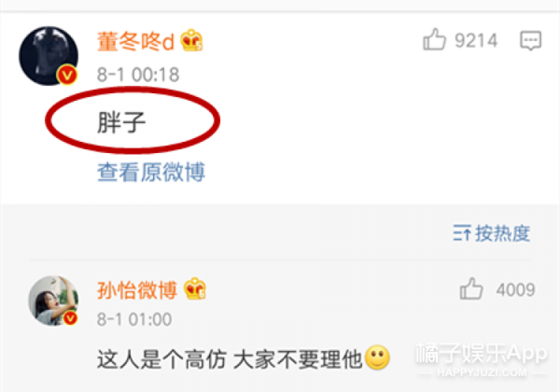Open username 董冬咚d
Image resolution: width=560 pixels, height=392 pixels.
[135, 41]
